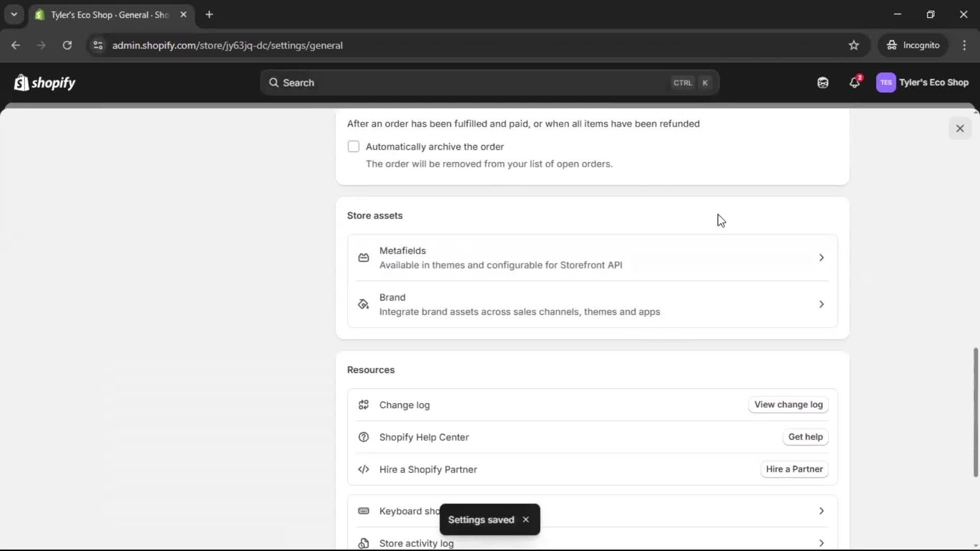980x551 pixels.
Task: Open the Shopify admin home via Shopify logo
Action: click(x=44, y=83)
